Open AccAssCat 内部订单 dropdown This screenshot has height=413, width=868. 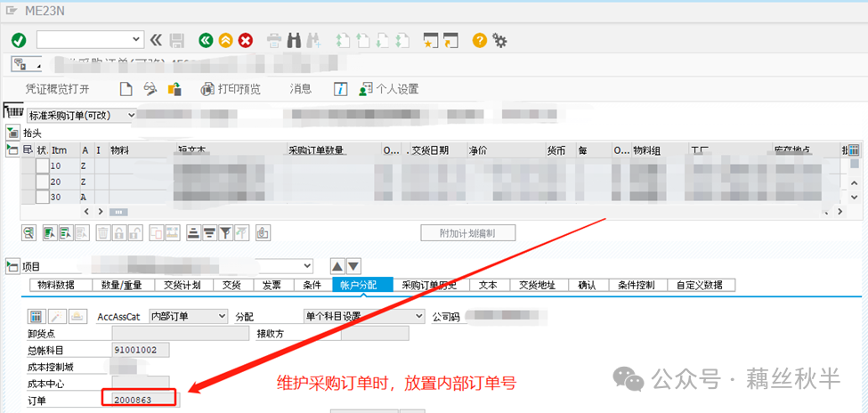(222, 316)
